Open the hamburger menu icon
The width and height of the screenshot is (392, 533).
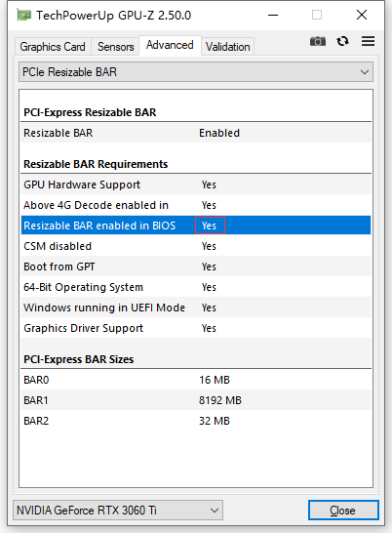point(368,41)
